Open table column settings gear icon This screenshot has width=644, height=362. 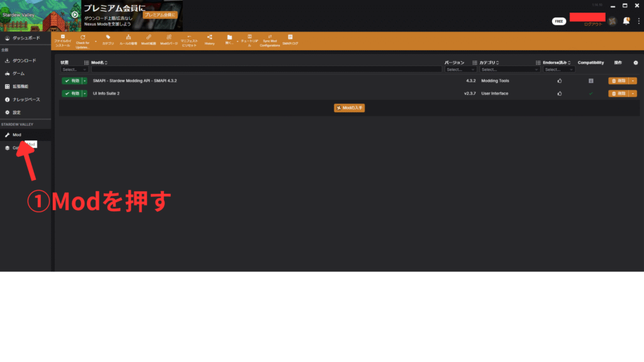pos(636,63)
